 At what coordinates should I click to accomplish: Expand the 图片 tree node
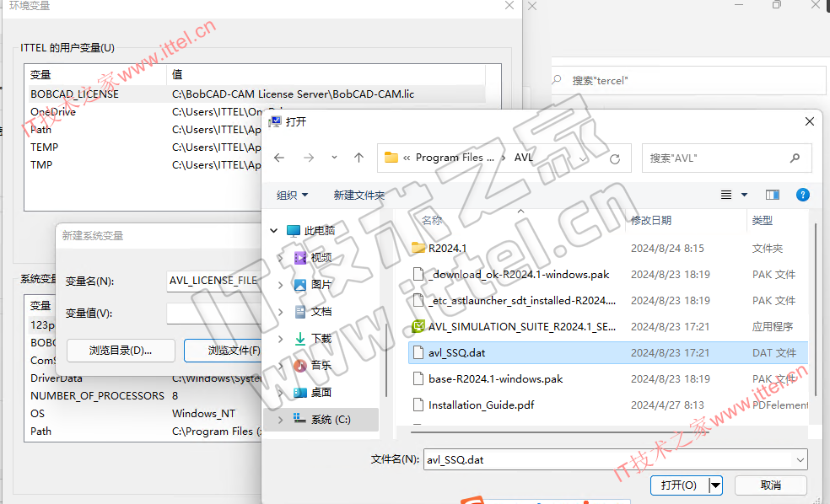pyautogui.click(x=281, y=285)
